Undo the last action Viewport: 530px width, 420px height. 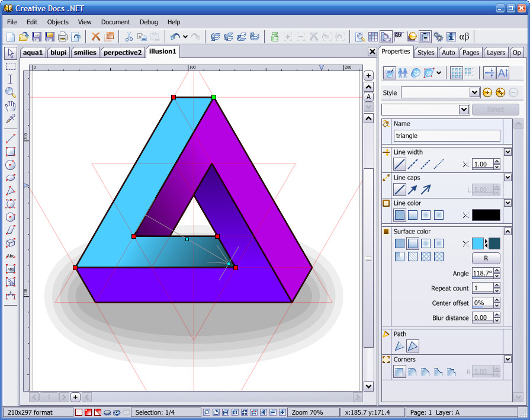175,37
